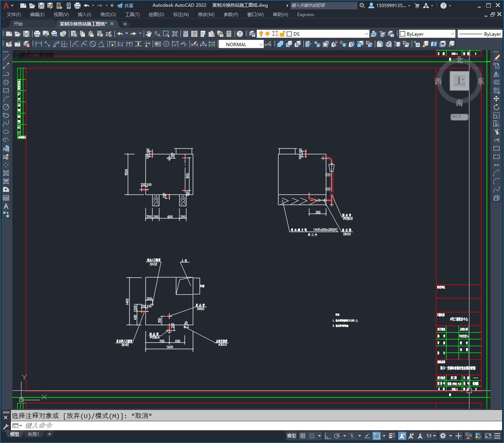Switch to the 布局1 layout tab
Image resolution: width=504 pixels, height=443 pixels.
pos(33,434)
